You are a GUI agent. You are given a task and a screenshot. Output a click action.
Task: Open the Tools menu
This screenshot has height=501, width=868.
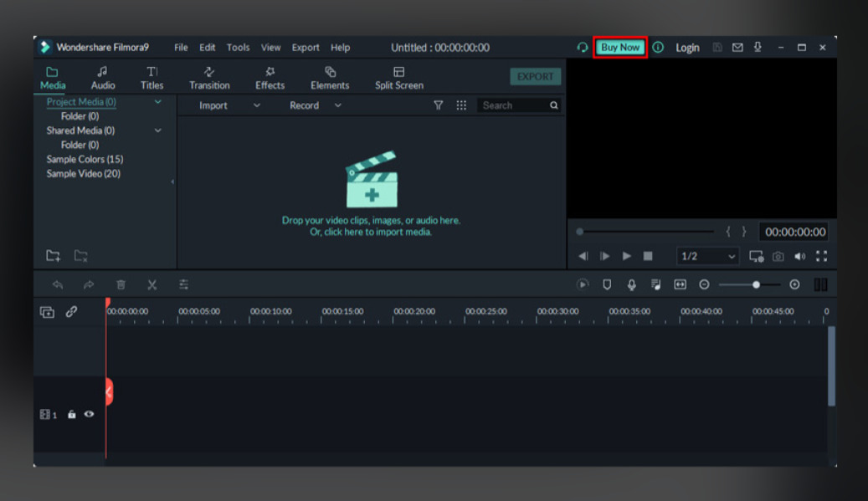[238, 48]
